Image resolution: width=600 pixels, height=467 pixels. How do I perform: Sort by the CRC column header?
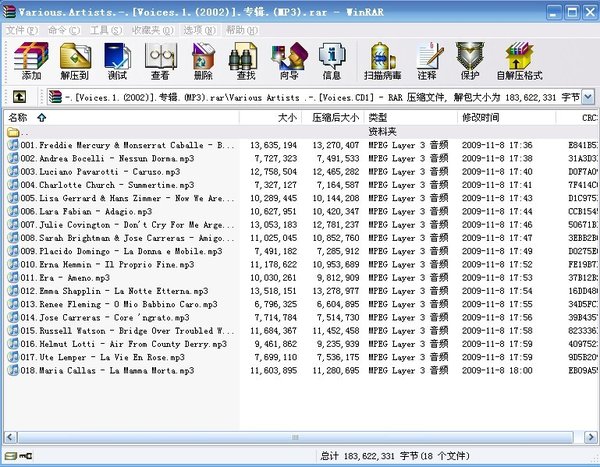coord(577,118)
